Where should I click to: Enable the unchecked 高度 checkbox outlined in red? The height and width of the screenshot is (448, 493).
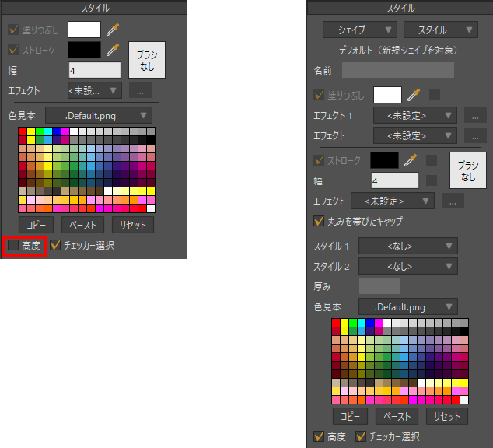coord(14,246)
